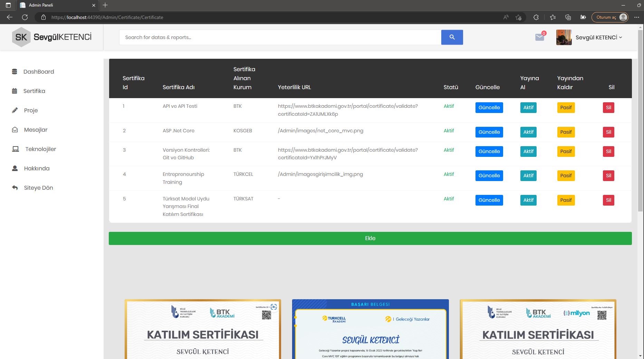Open the tab actions menu icon
Screen dimensions: 644x359
coord(8,5)
